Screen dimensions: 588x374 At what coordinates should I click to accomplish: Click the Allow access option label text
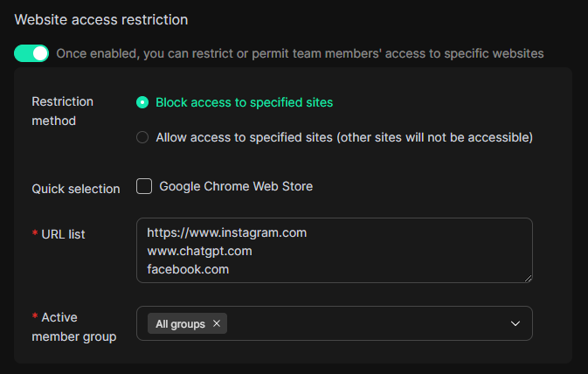pos(344,137)
